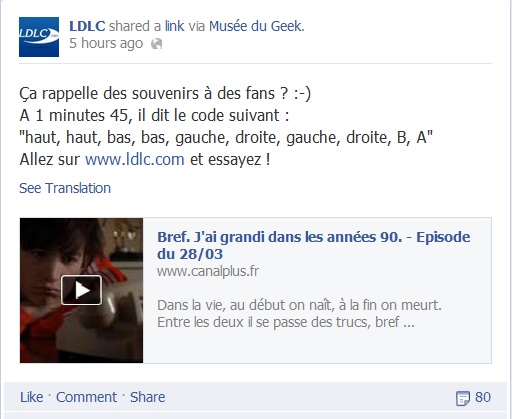This screenshot has width=512, height=419.
Task: Visit the Musée du Geek page
Action: click(257, 26)
